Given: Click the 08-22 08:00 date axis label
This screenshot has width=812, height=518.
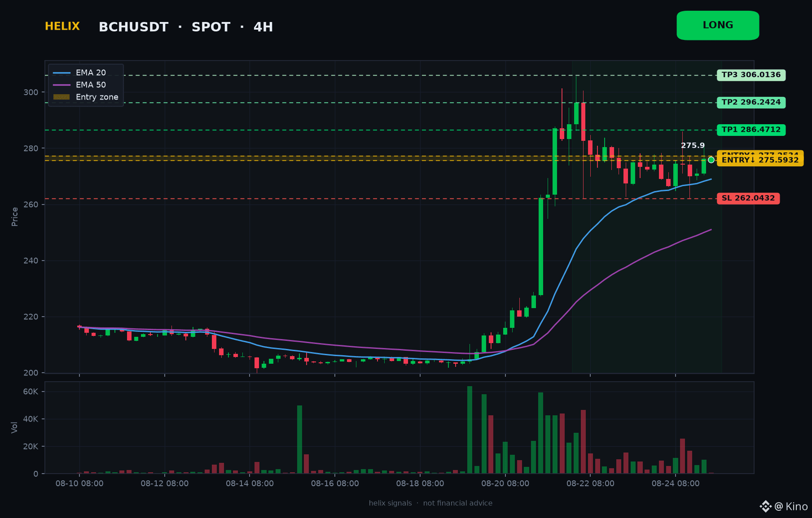Looking at the screenshot, I should click(x=590, y=483).
